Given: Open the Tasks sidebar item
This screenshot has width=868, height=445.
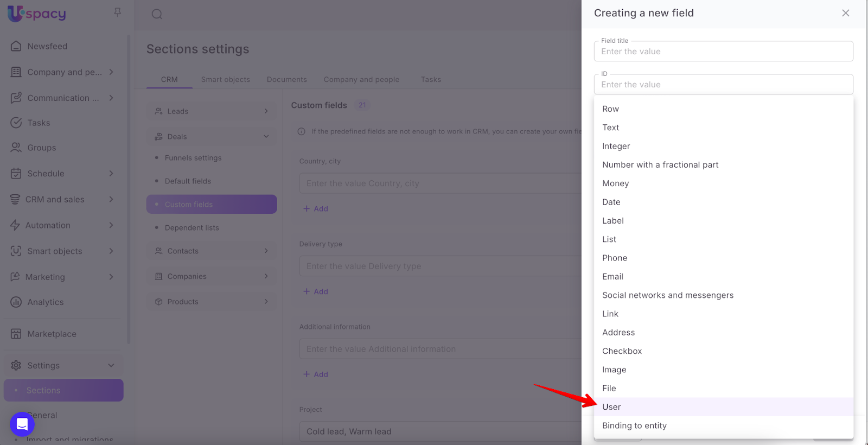Looking at the screenshot, I should [x=39, y=123].
